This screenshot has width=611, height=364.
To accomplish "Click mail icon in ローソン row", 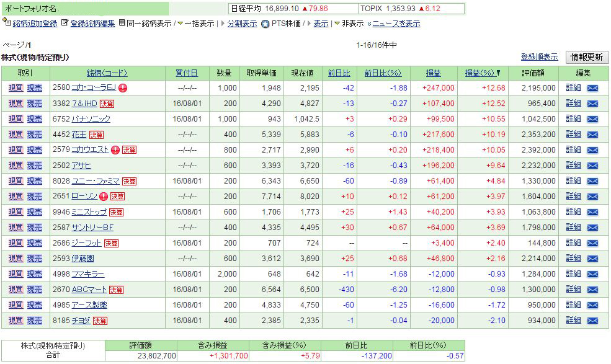I will [592, 197].
